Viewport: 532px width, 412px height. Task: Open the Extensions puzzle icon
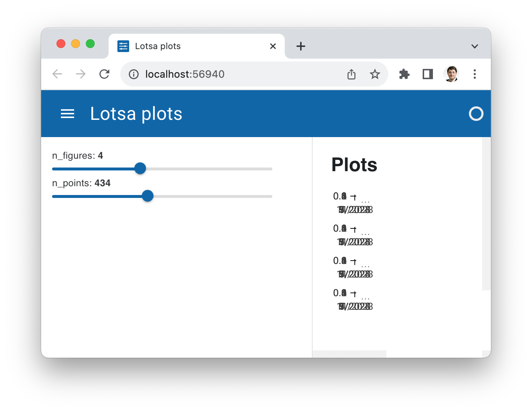(404, 74)
